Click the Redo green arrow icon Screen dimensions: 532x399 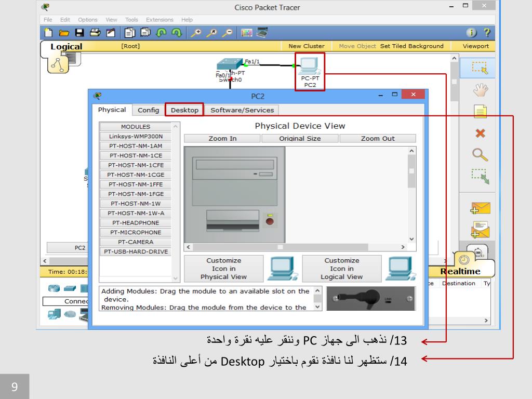click(177, 33)
